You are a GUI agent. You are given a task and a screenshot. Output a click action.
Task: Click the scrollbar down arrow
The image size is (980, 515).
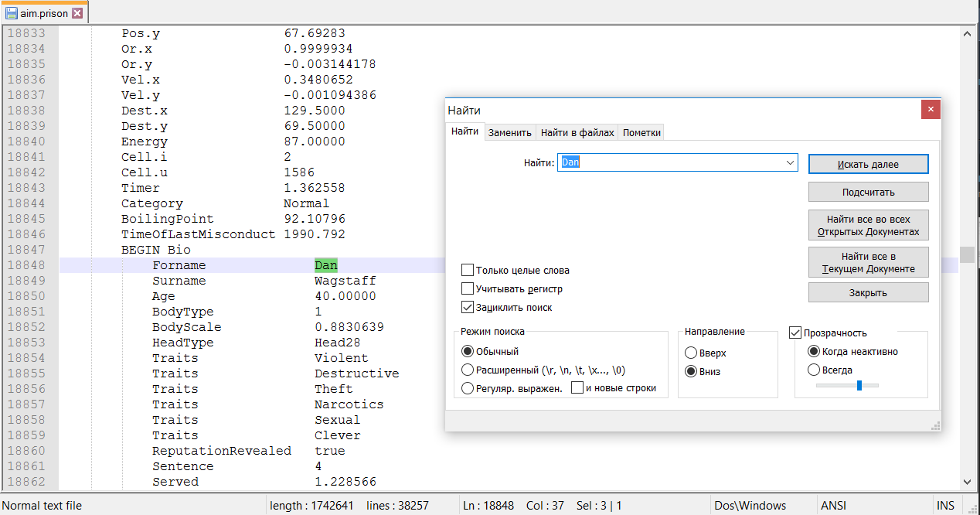[x=967, y=481]
